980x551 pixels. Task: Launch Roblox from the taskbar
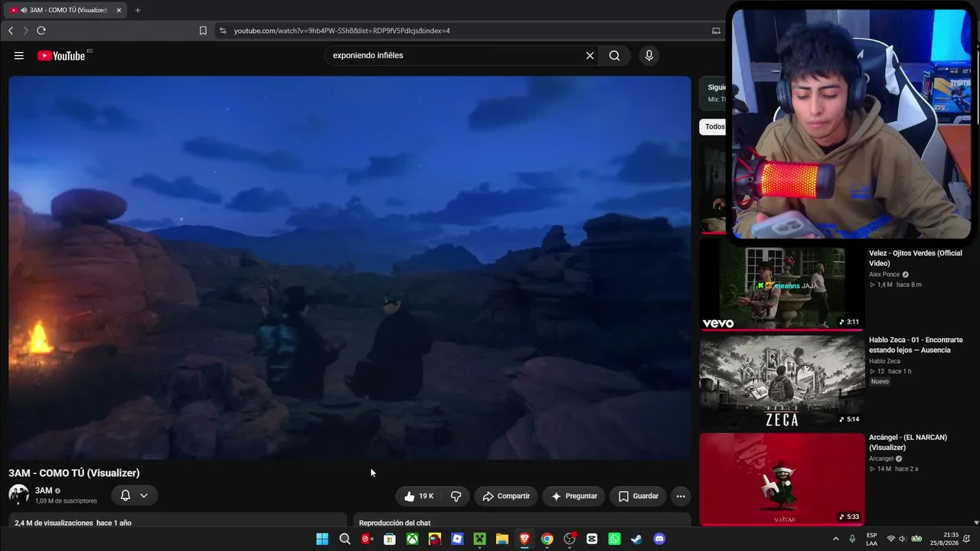457,539
